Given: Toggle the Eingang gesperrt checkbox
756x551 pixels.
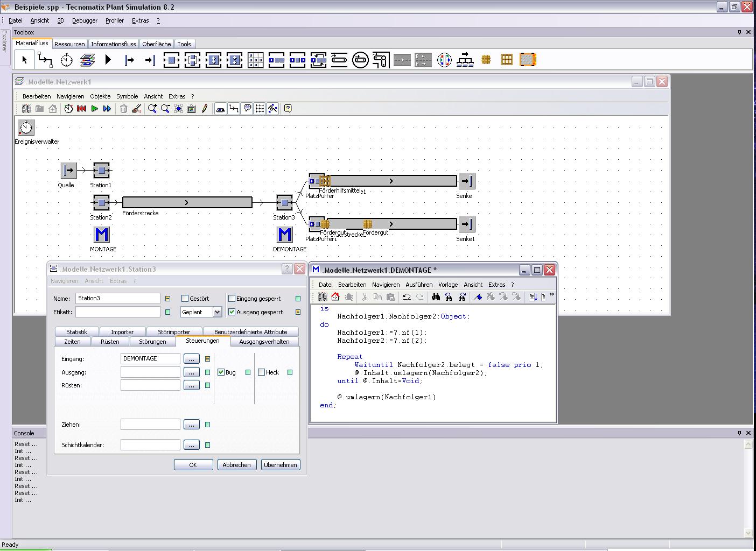Looking at the screenshot, I should [232, 298].
